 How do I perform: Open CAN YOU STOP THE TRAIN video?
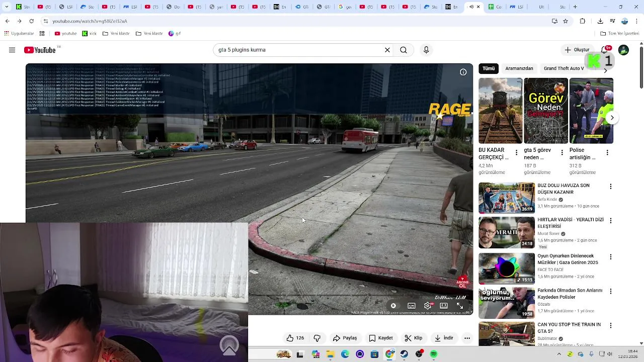pyautogui.click(x=569, y=328)
